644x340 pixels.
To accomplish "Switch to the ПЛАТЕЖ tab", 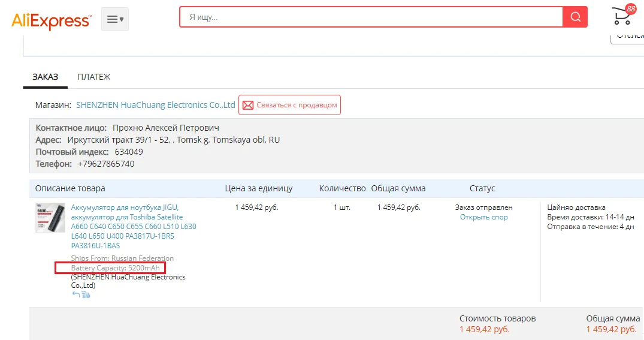I will click(x=93, y=77).
